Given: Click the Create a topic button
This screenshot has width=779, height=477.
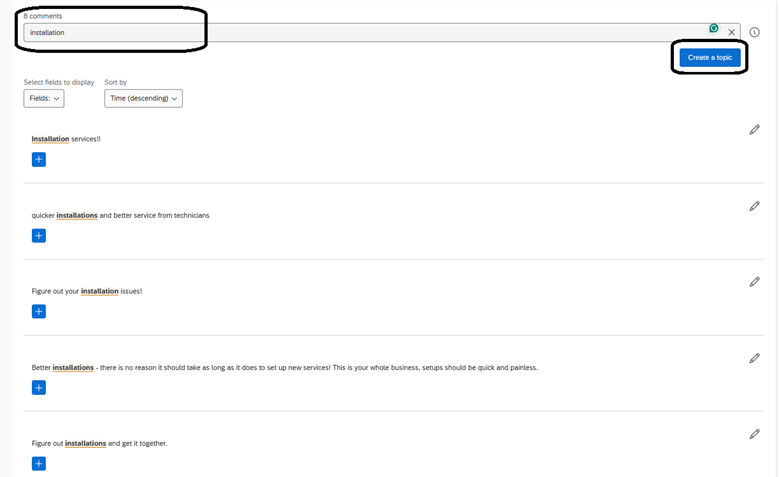Looking at the screenshot, I should pyautogui.click(x=710, y=58).
